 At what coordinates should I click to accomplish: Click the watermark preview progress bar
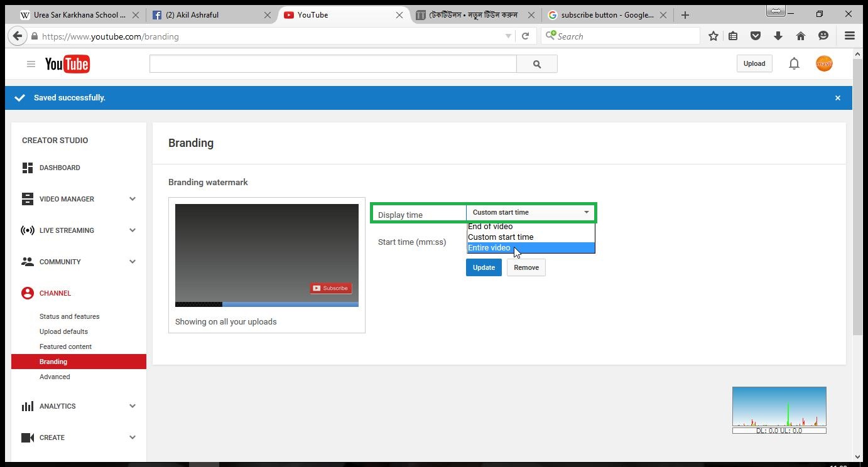(x=267, y=304)
